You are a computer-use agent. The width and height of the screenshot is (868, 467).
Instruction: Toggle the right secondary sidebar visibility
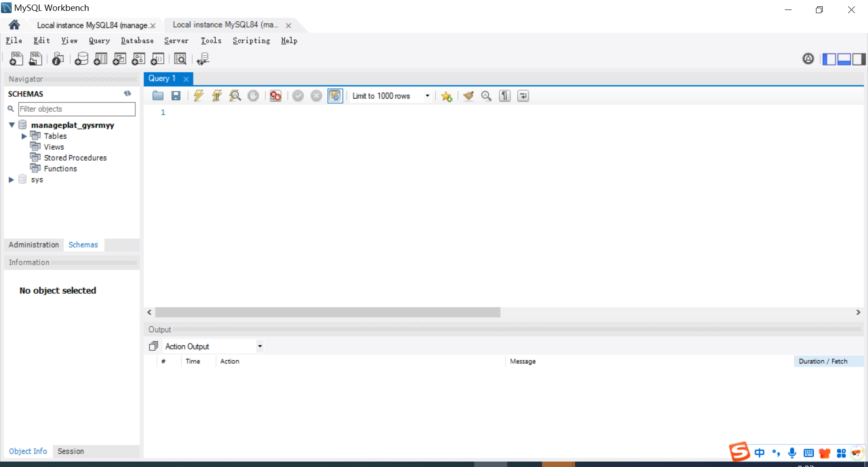pos(859,59)
